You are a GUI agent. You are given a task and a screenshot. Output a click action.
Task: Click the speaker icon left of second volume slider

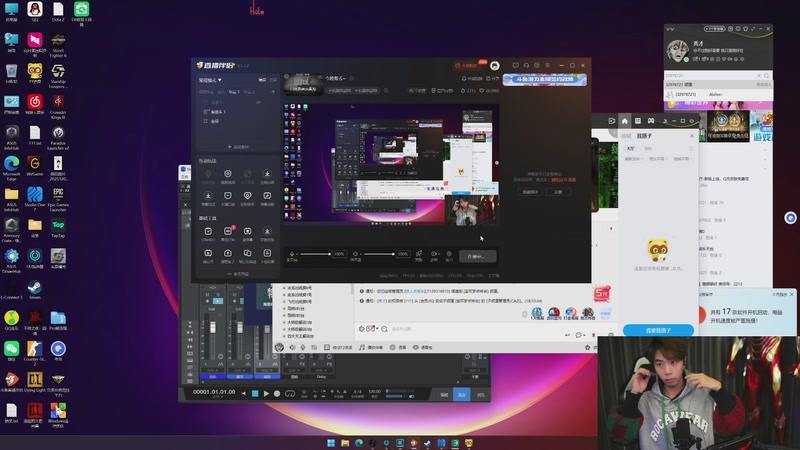click(x=356, y=254)
